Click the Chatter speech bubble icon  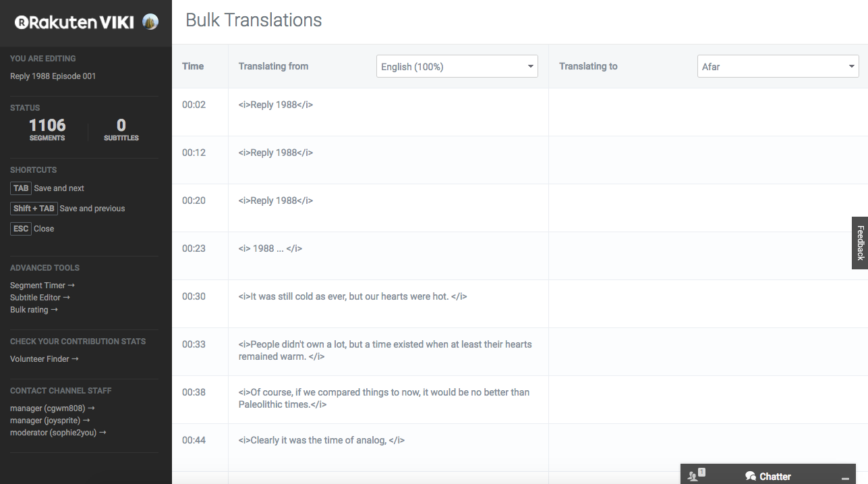tap(751, 476)
